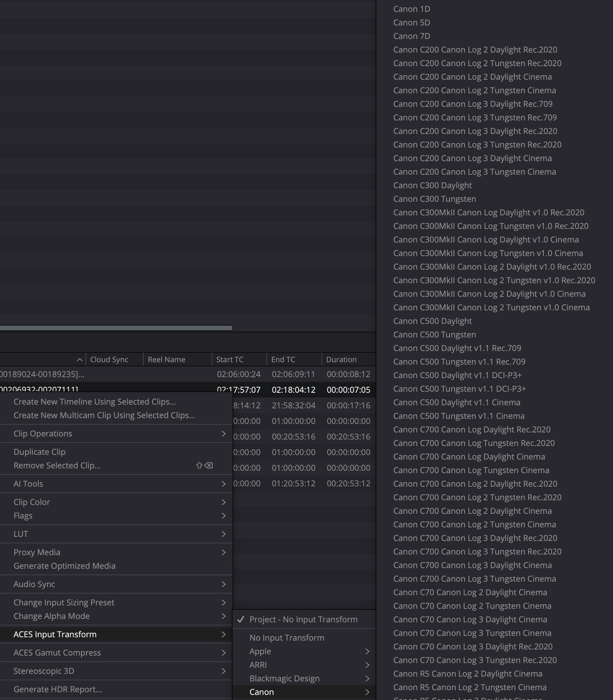Select Canon C200 Canon Log 3 Tungsten Cinema

[474, 172]
